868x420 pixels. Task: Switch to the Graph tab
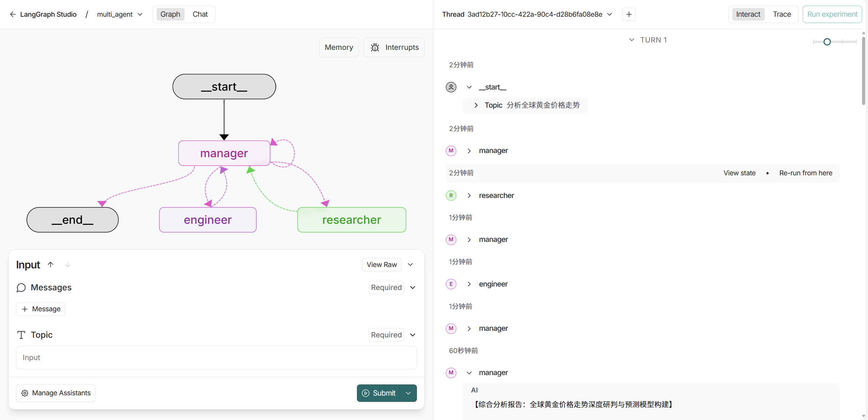tap(170, 14)
